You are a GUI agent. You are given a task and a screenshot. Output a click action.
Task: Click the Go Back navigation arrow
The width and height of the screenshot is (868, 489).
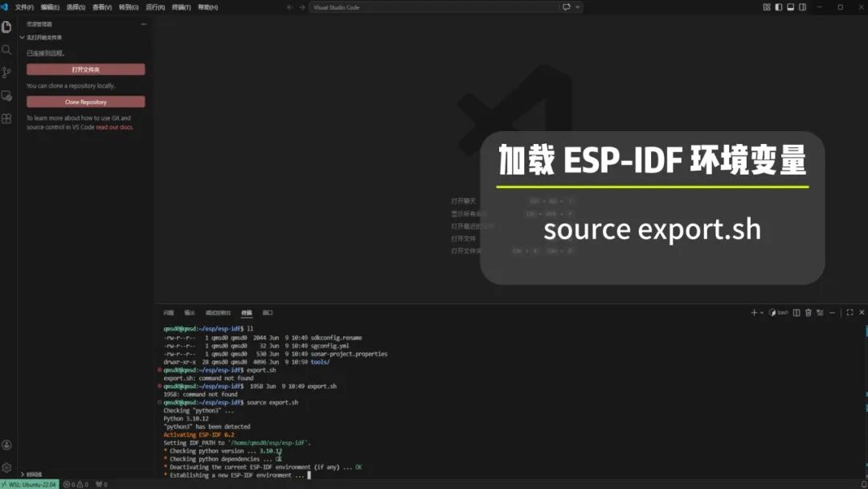pyautogui.click(x=289, y=7)
